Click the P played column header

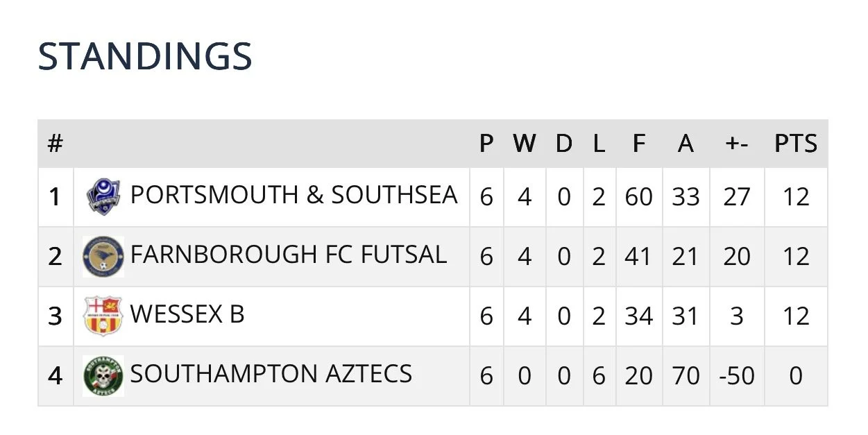[486, 144]
